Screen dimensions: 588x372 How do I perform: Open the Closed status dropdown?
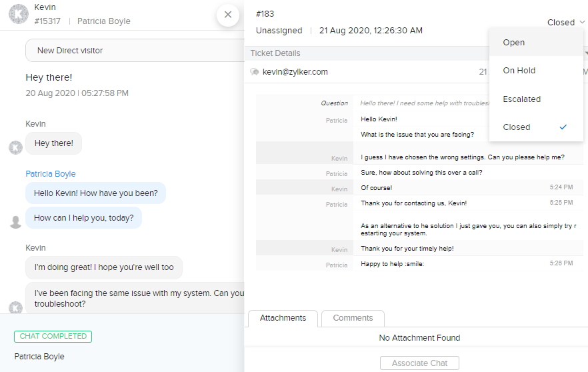tap(566, 23)
